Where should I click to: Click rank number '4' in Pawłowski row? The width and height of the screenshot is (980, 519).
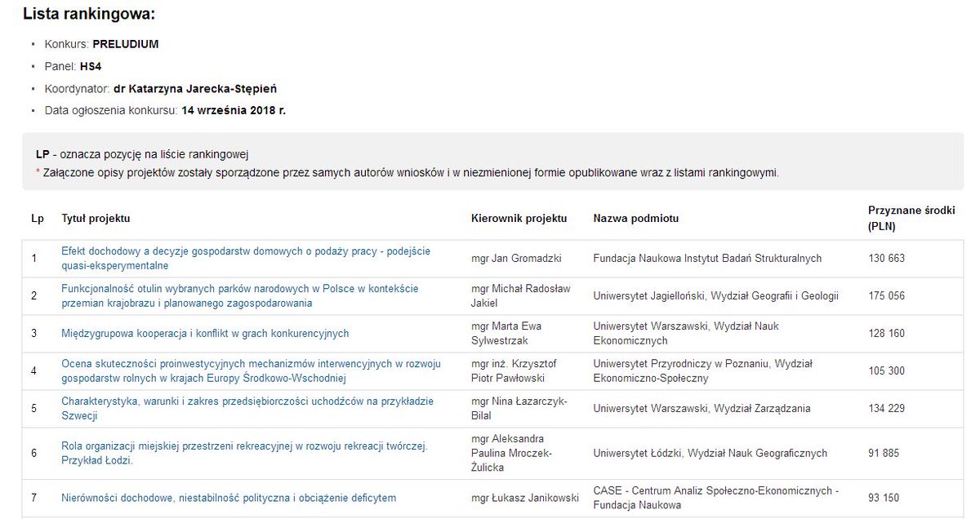click(x=34, y=370)
